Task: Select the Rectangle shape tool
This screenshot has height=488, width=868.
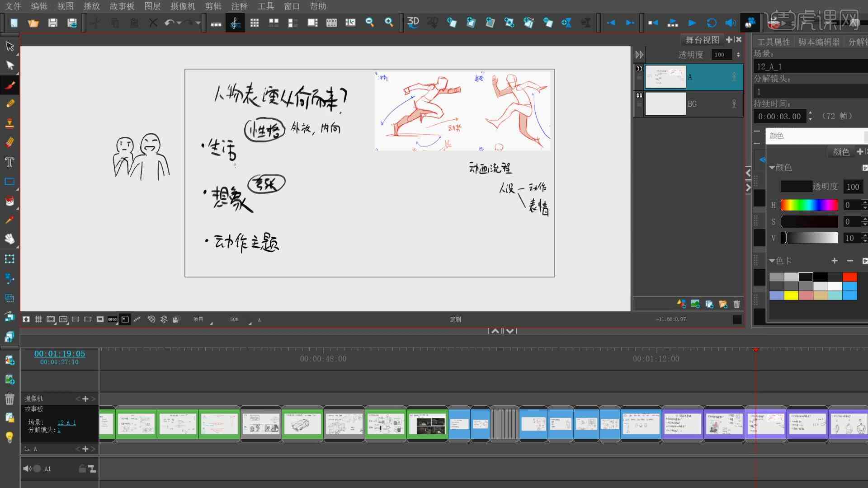Action: (x=9, y=182)
